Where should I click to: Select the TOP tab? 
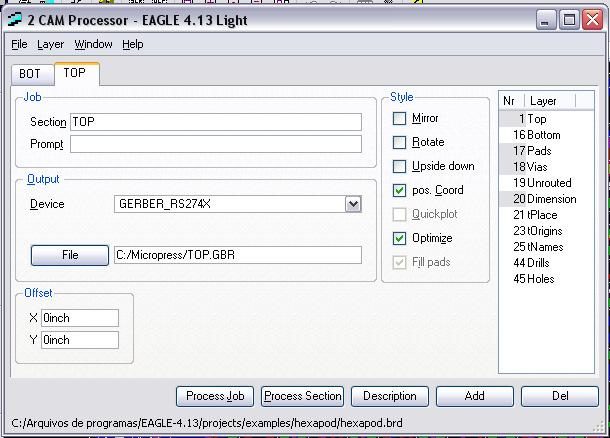pyautogui.click(x=76, y=73)
